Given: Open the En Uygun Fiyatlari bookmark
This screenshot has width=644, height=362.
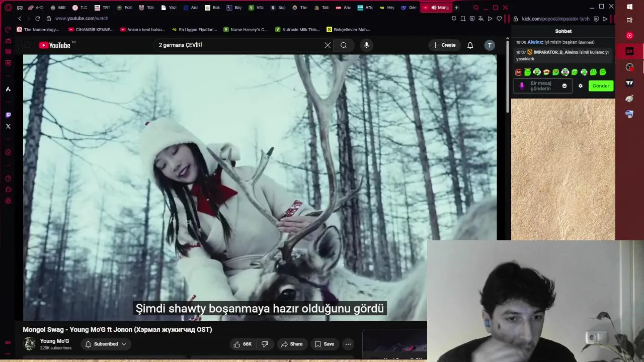Looking at the screenshot, I should [x=194, y=30].
